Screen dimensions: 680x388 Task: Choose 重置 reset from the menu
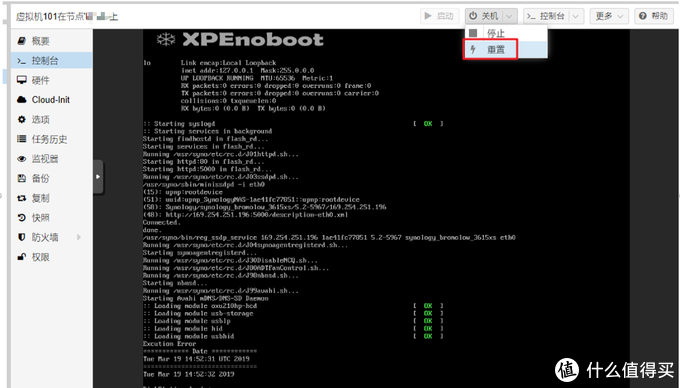click(x=506, y=49)
